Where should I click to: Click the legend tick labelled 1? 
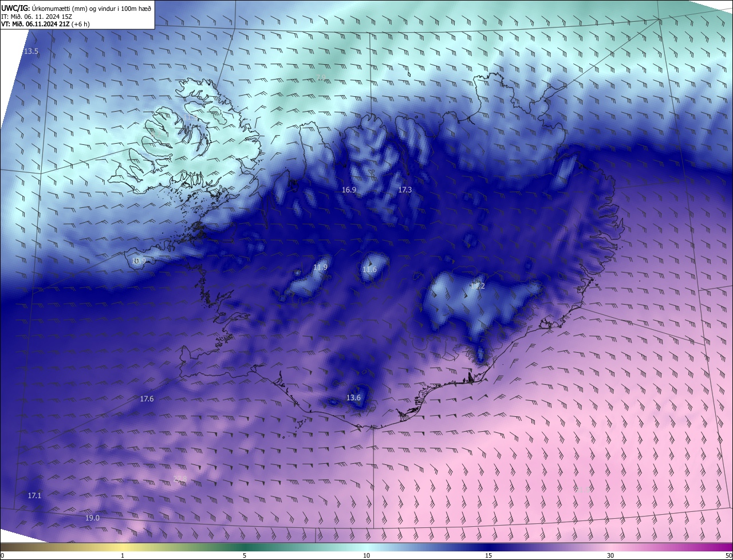pyautogui.click(x=123, y=556)
